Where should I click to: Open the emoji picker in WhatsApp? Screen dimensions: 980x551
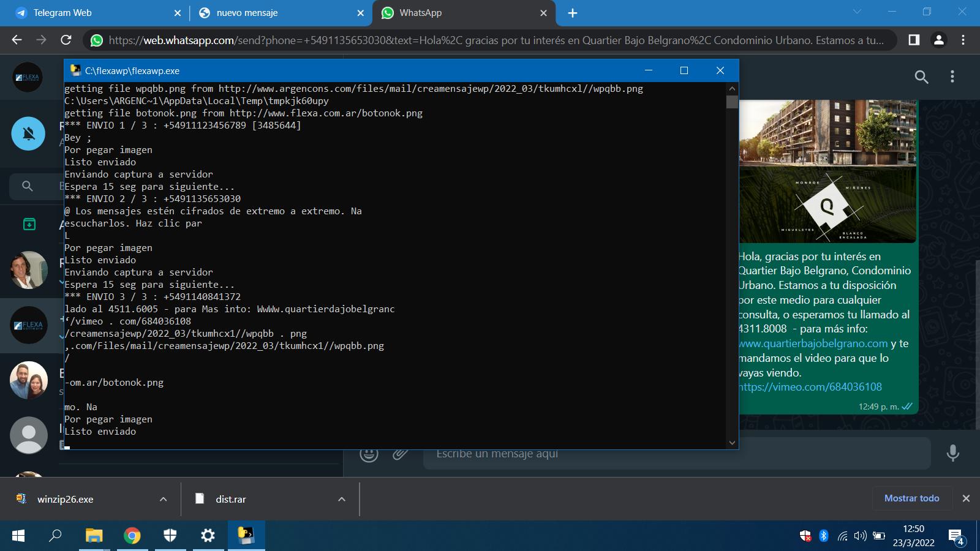(369, 454)
